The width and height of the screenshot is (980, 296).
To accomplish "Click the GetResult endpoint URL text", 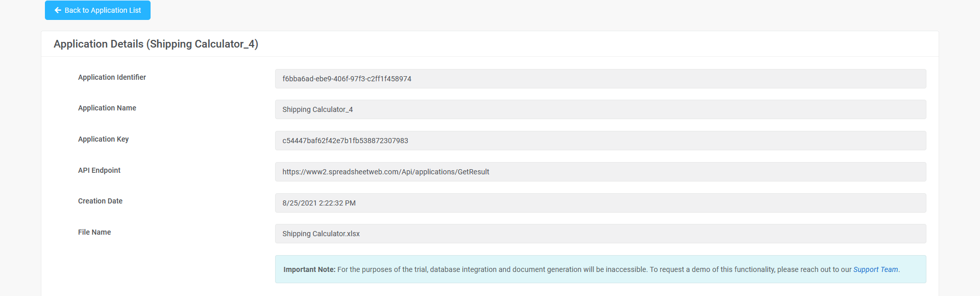I will [385, 172].
